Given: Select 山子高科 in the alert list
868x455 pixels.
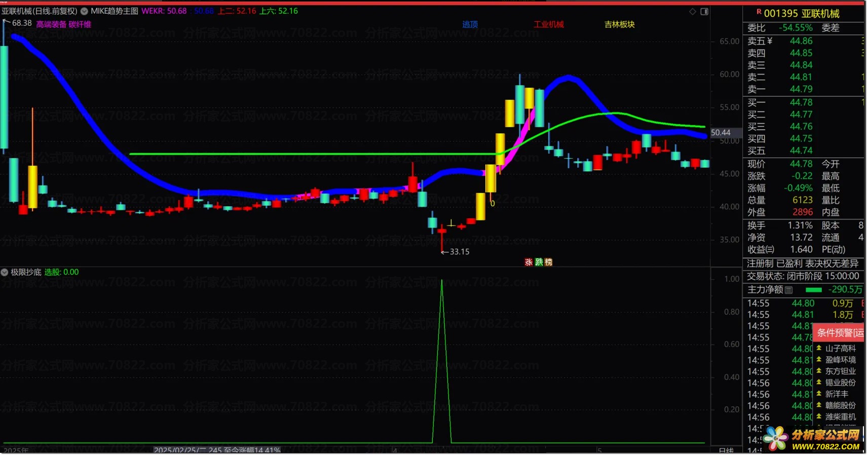Looking at the screenshot, I should pos(841,348).
